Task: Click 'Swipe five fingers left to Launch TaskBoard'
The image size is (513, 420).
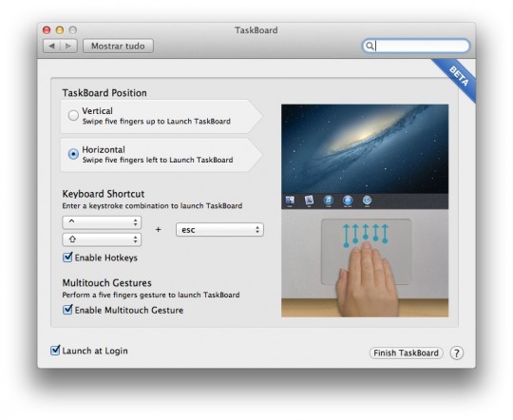Action: (158, 160)
